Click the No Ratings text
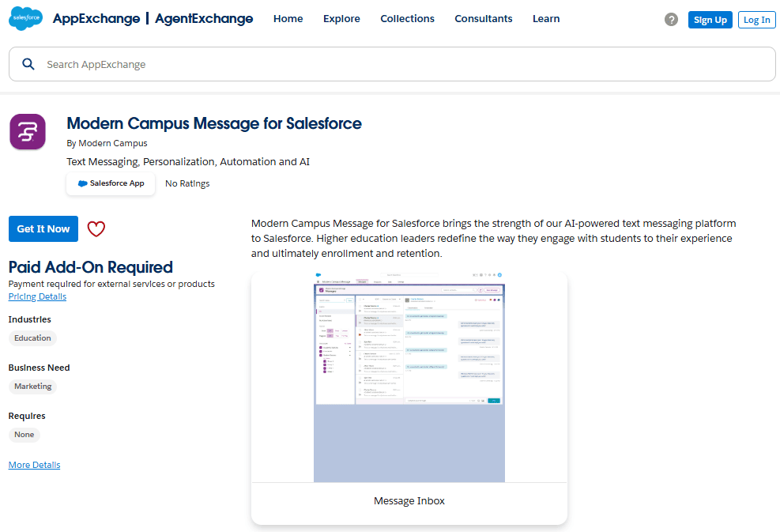Image resolution: width=780 pixels, height=532 pixels. pos(187,183)
